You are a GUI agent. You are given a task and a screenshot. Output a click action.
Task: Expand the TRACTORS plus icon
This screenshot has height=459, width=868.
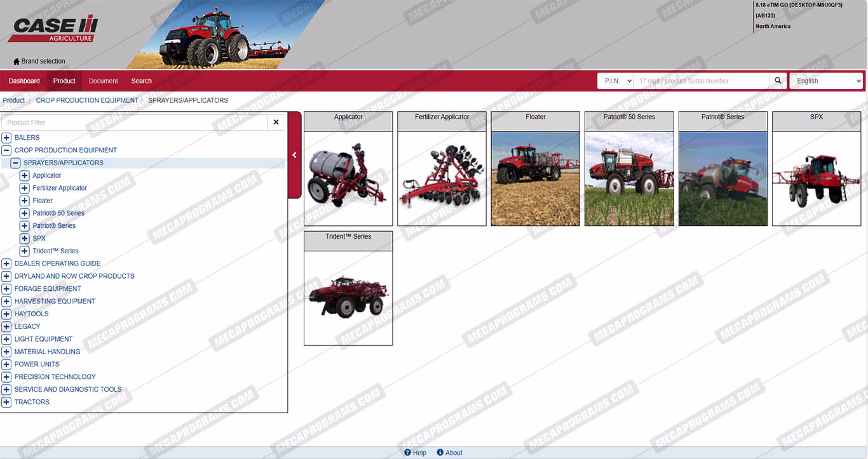click(x=6, y=402)
